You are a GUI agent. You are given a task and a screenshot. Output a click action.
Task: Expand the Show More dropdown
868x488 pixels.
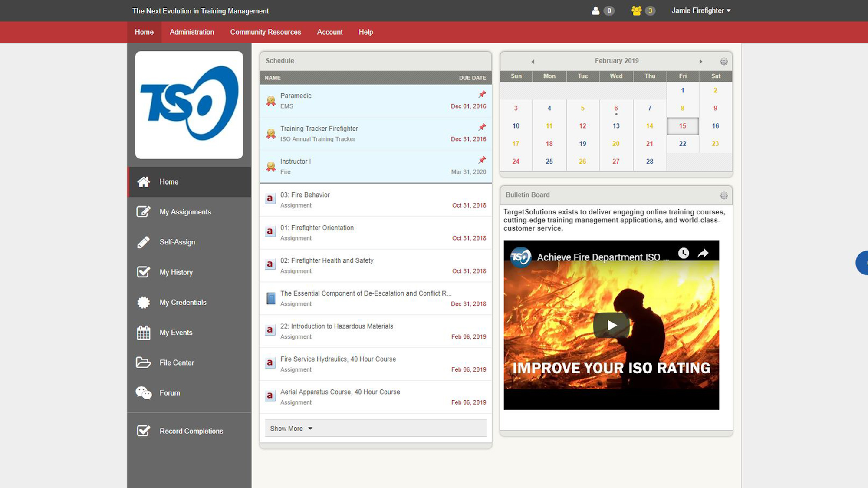(290, 428)
